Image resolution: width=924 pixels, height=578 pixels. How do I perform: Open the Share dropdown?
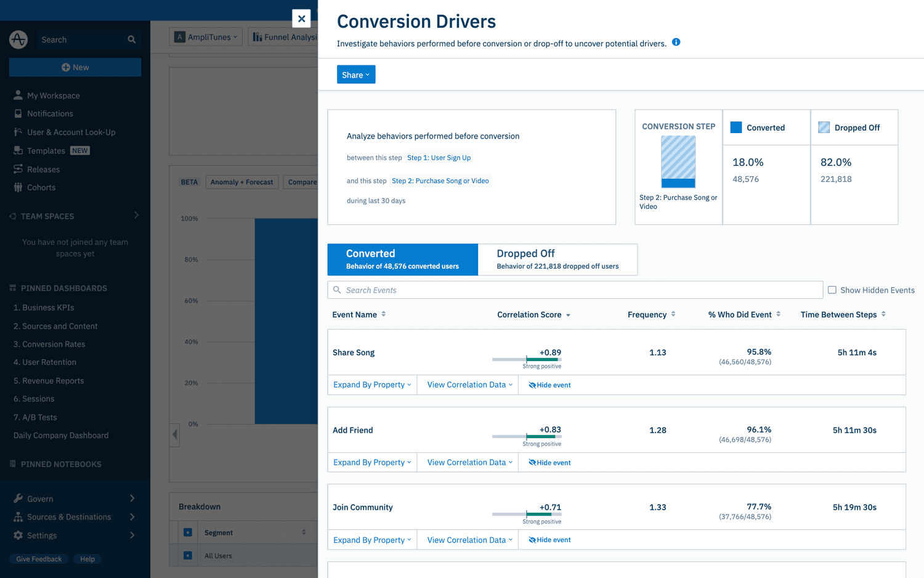click(x=356, y=74)
